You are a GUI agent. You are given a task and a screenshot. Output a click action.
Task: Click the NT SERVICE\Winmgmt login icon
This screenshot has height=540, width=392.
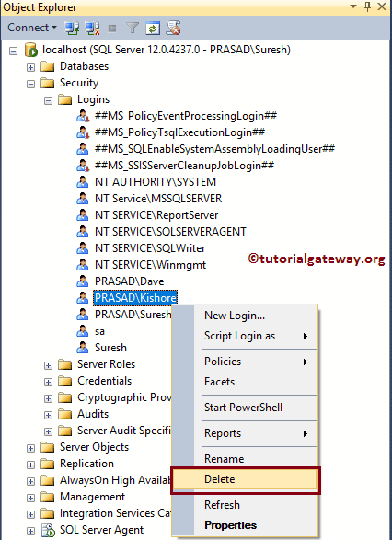82,265
